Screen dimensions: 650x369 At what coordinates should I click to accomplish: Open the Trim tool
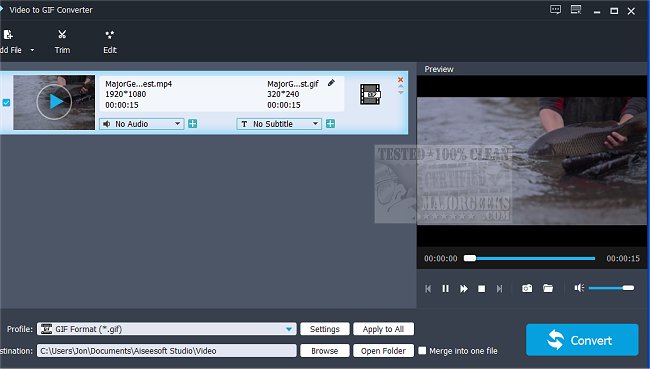(x=62, y=41)
